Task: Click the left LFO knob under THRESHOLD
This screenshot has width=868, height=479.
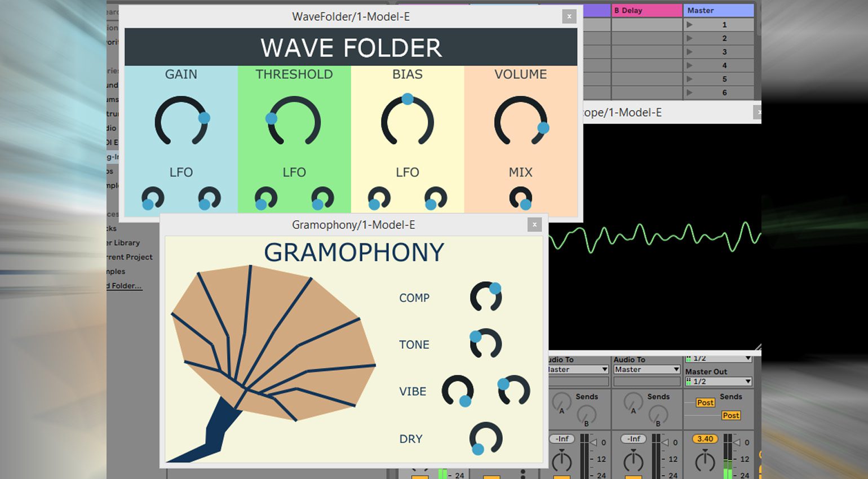Action: pyautogui.click(x=266, y=198)
